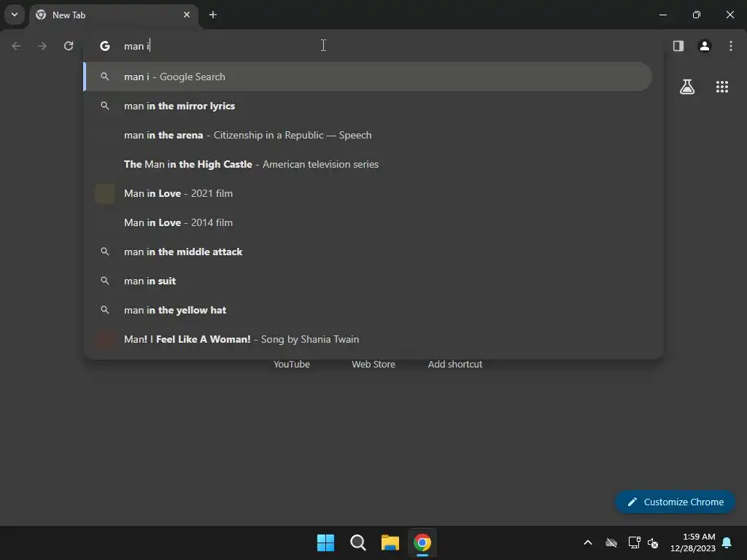747x560 pixels.
Task: Open the YouTube shortcut
Action: point(292,364)
